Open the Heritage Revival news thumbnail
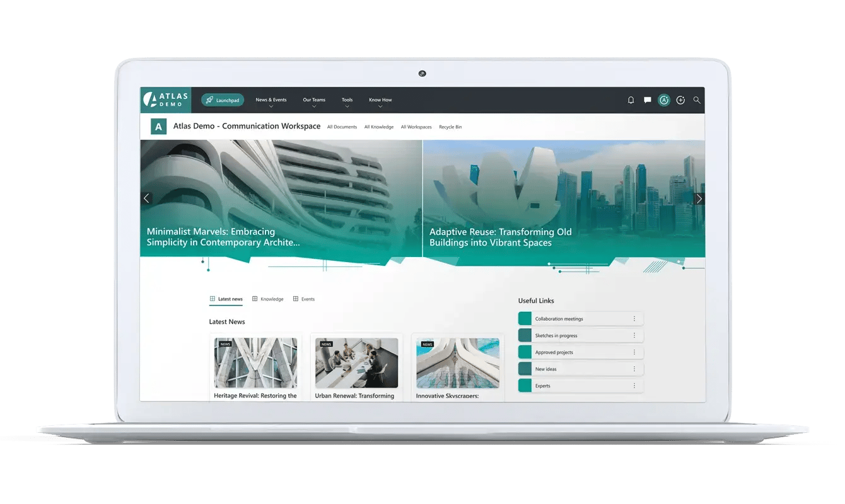This screenshot has width=845, height=504. point(255,363)
